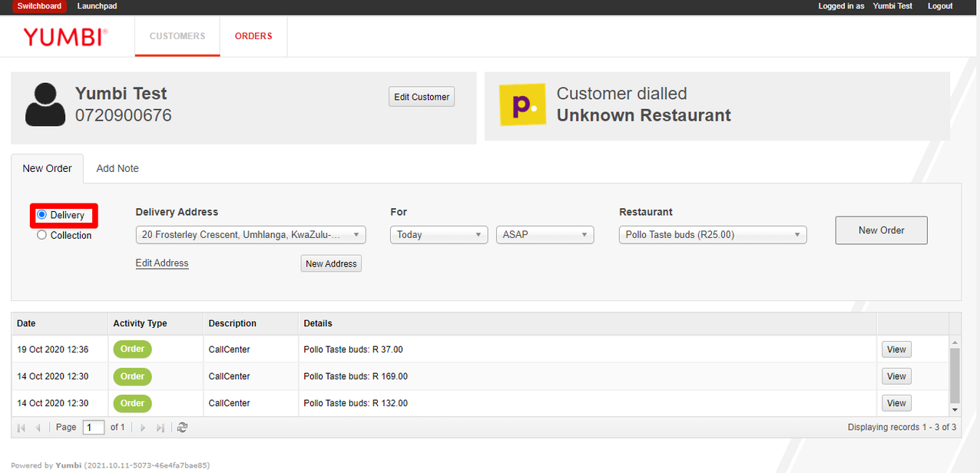The width and height of the screenshot is (980, 473).
Task: Switch to the Orders tab
Action: click(x=253, y=36)
